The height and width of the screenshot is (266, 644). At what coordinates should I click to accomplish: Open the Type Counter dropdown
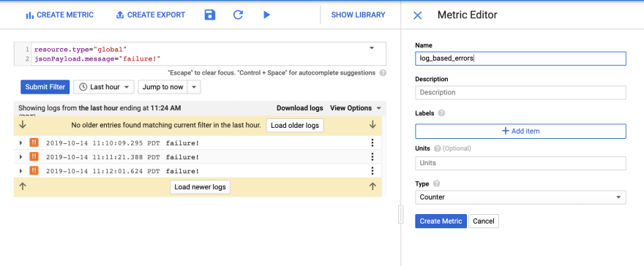coord(520,197)
